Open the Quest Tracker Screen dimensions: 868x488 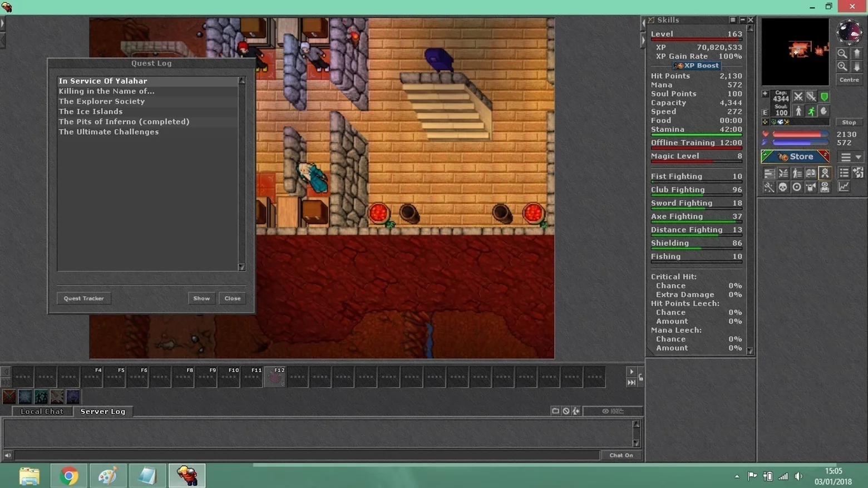[x=84, y=298]
